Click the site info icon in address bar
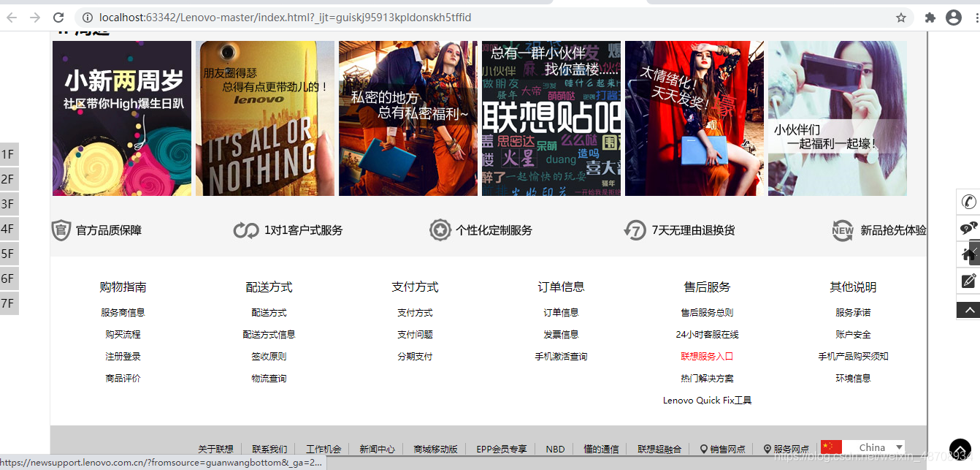Viewport: 980px width, 470px height. pos(88,18)
